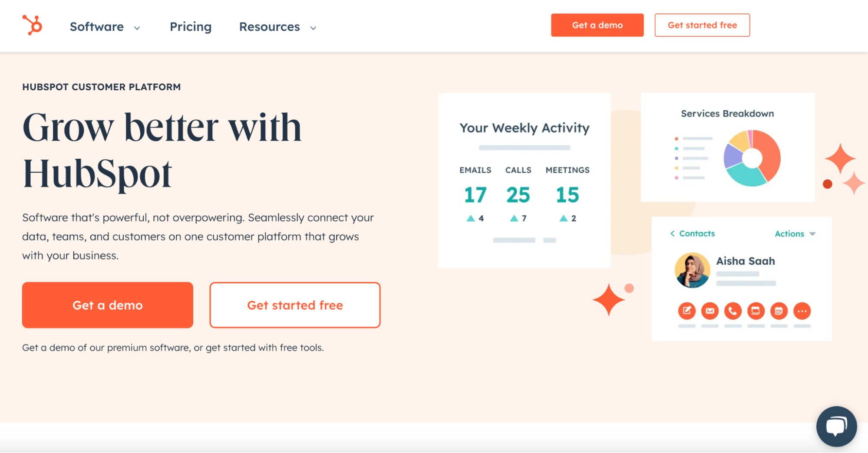This screenshot has height=453, width=868.
Task: Click the more options ellipsis icon on the contact card
Action: (802, 311)
